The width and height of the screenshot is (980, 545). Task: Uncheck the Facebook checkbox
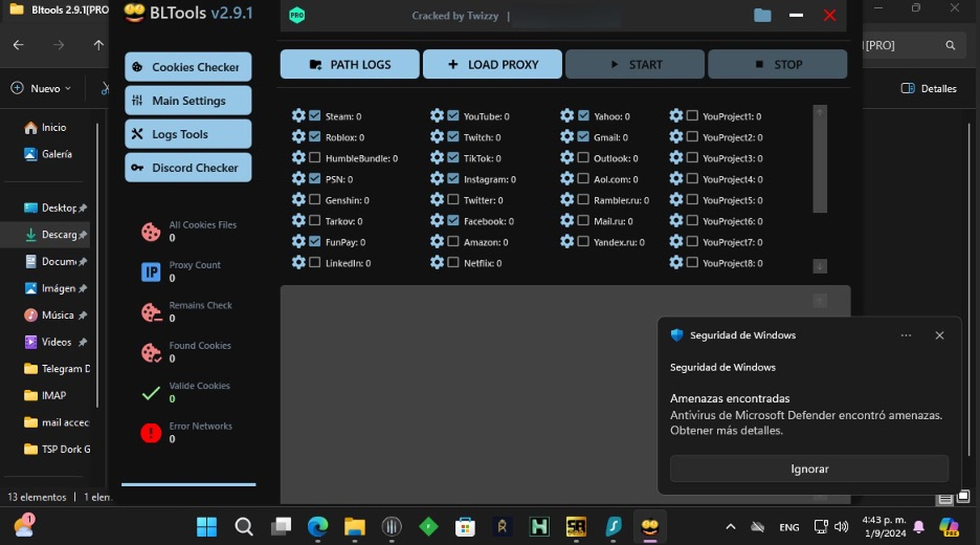(453, 221)
